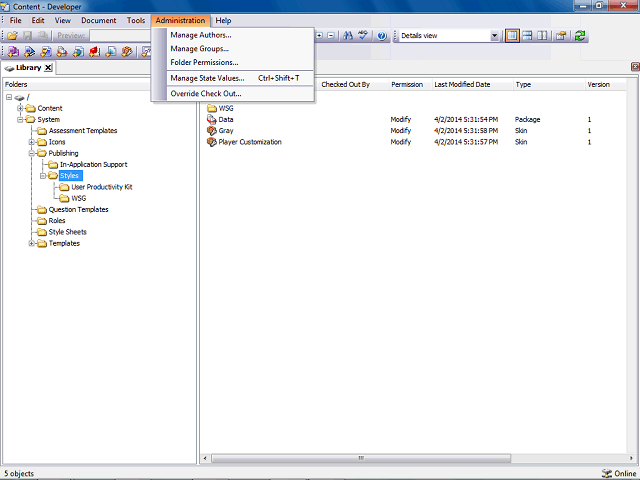Screen dimensions: 640x480
Task: Open the File menu
Action: point(16,20)
